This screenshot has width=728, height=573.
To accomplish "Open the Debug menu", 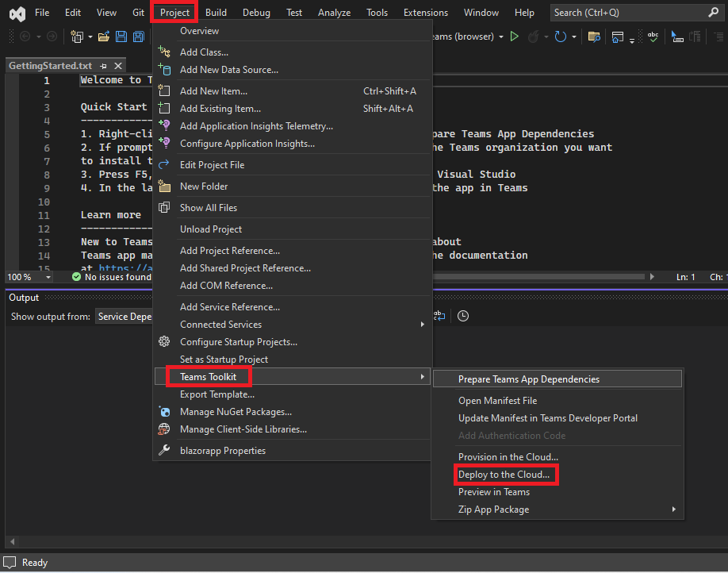I will pyautogui.click(x=256, y=13).
